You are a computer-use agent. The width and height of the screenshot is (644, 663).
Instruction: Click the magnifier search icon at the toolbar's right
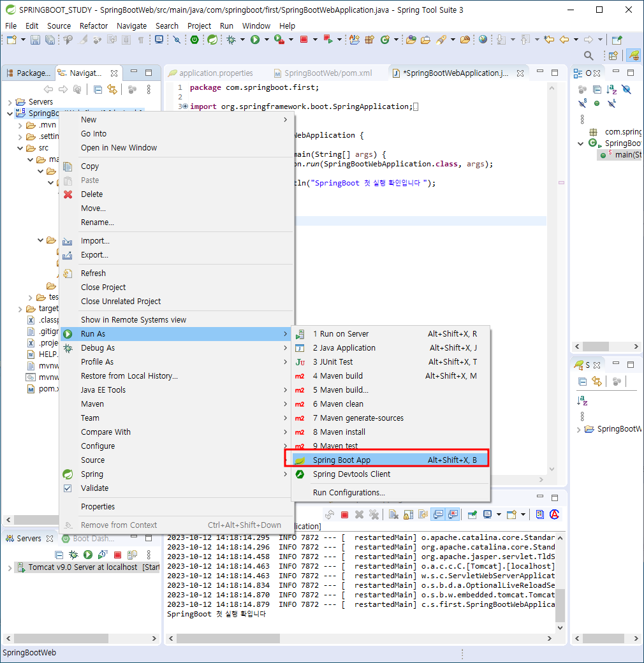point(588,55)
